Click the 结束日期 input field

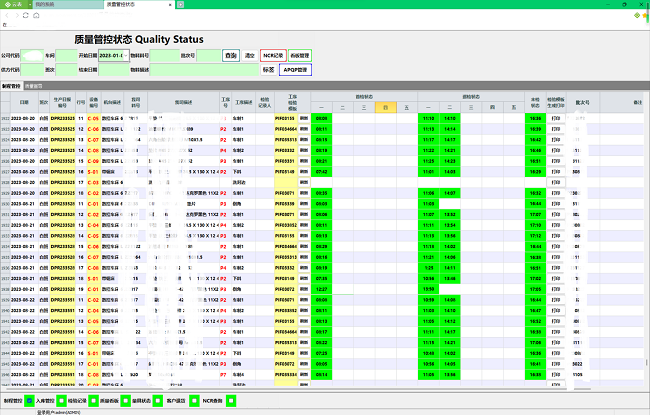(114, 70)
